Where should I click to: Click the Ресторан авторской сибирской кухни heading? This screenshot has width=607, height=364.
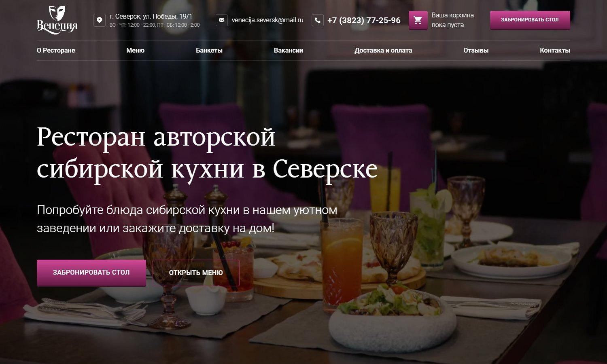click(x=207, y=153)
